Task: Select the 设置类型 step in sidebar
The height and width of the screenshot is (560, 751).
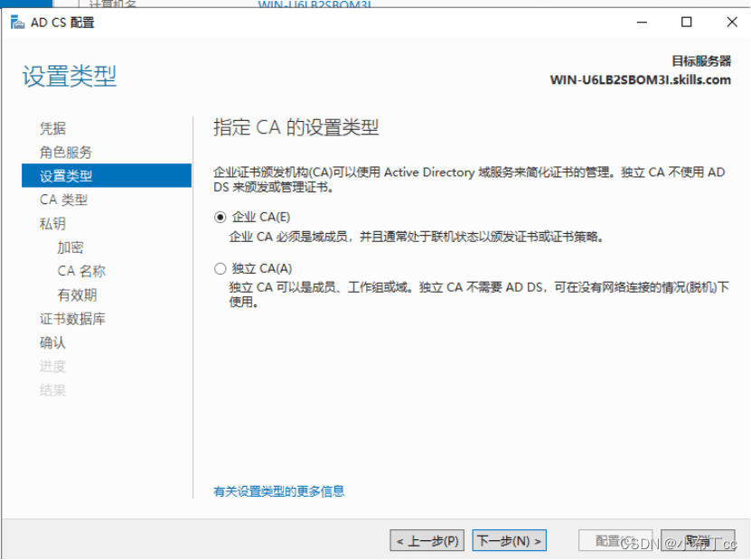Action: [107, 175]
